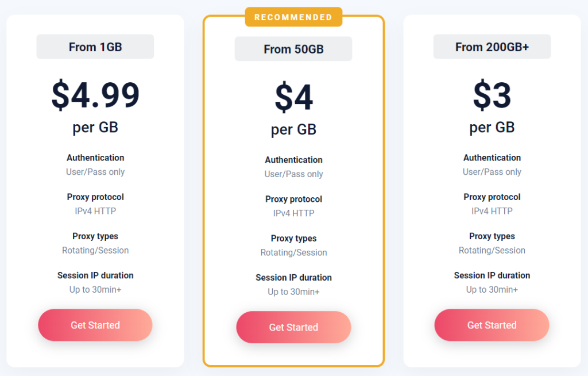The height and width of the screenshot is (376, 588).
Task: Click Session IP duration in 200GB+ card
Action: (492, 275)
